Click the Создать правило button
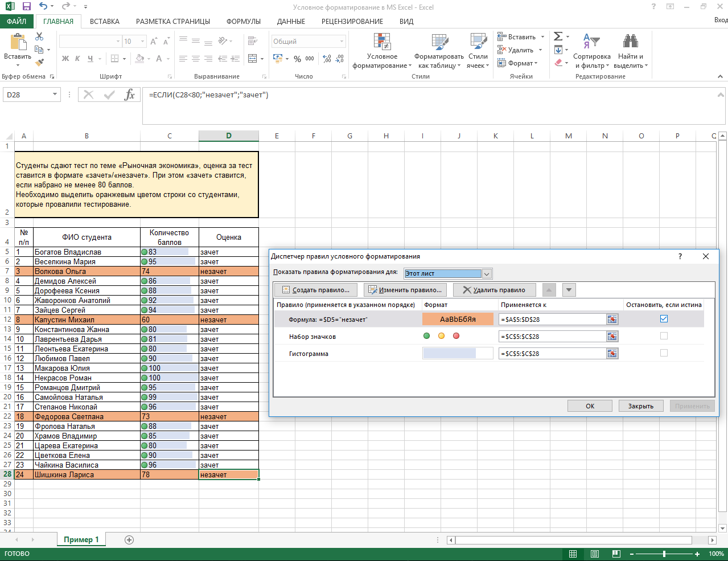The width and height of the screenshot is (728, 561). 316,290
